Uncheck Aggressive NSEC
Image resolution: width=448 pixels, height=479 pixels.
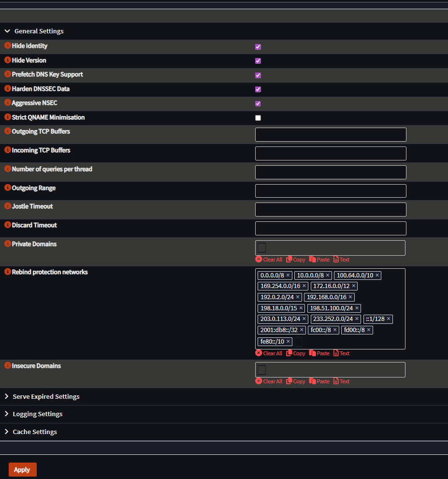258,103
